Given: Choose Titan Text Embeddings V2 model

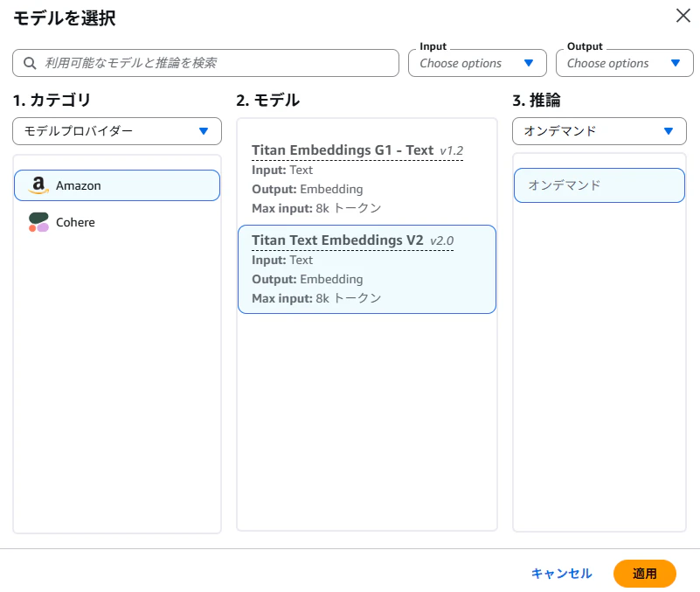Looking at the screenshot, I should coord(367,269).
